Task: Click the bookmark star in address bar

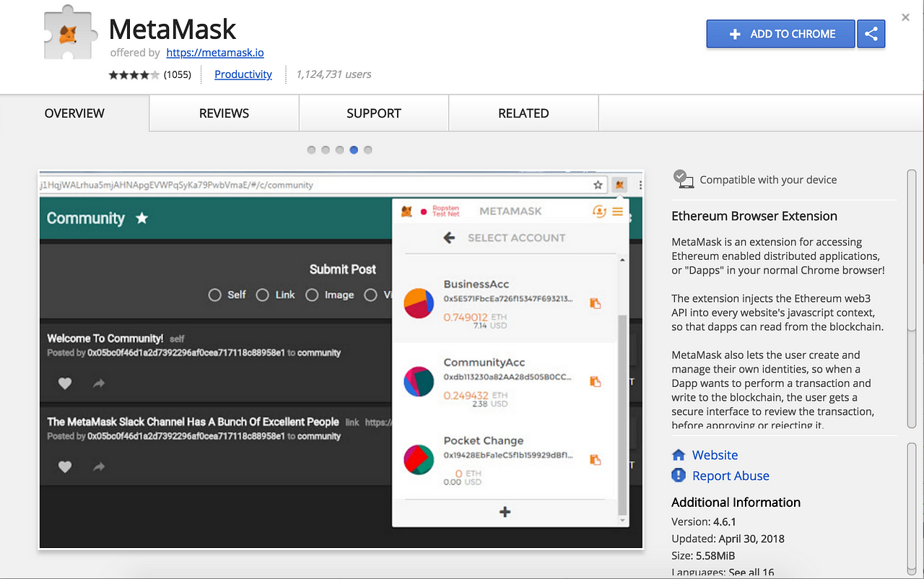Action: click(x=598, y=185)
